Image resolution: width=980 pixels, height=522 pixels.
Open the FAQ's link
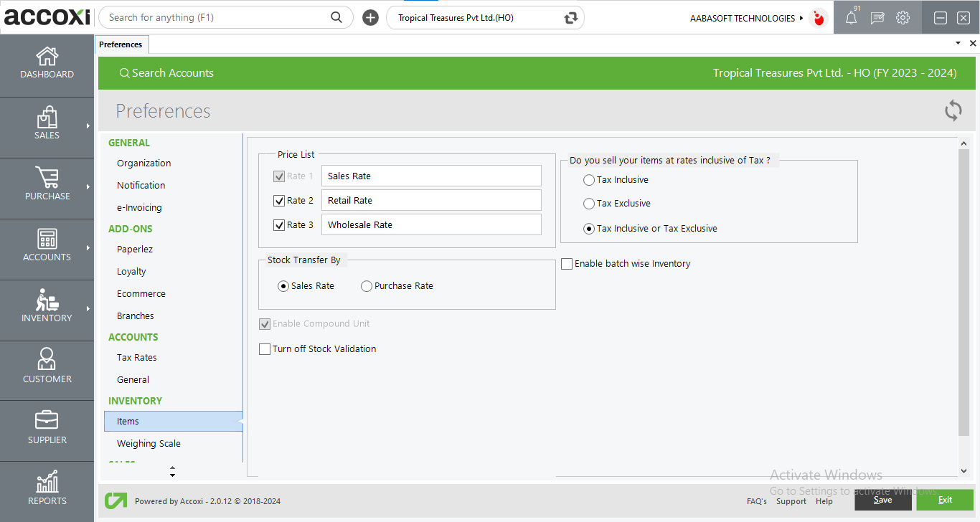tap(756, 501)
